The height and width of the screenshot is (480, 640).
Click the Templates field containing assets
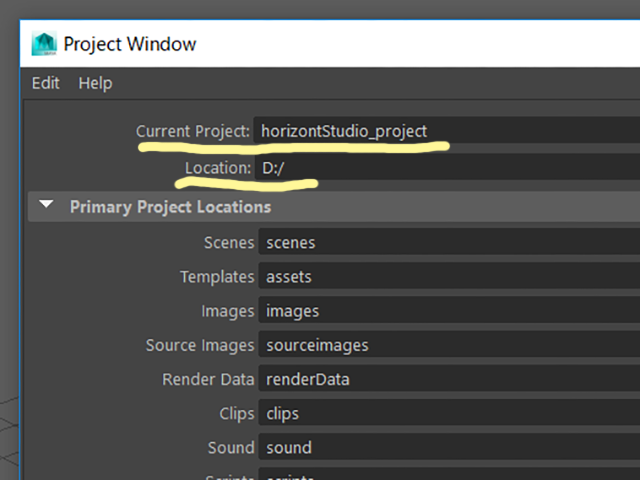(x=449, y=276)
